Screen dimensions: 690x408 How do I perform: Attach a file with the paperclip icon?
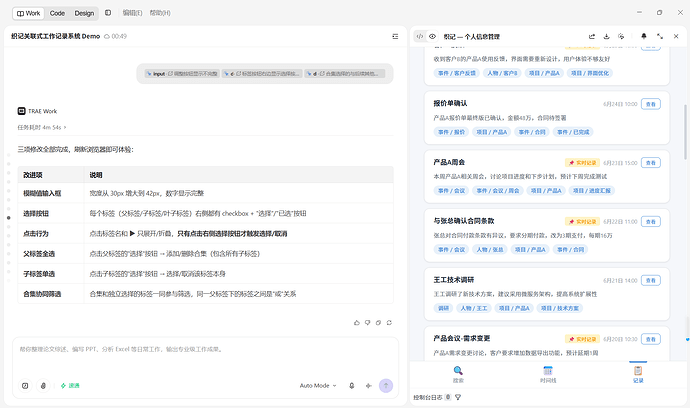43,386
